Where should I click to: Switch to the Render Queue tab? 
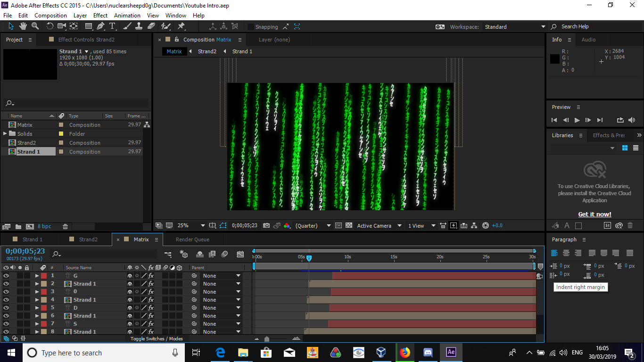192,239
